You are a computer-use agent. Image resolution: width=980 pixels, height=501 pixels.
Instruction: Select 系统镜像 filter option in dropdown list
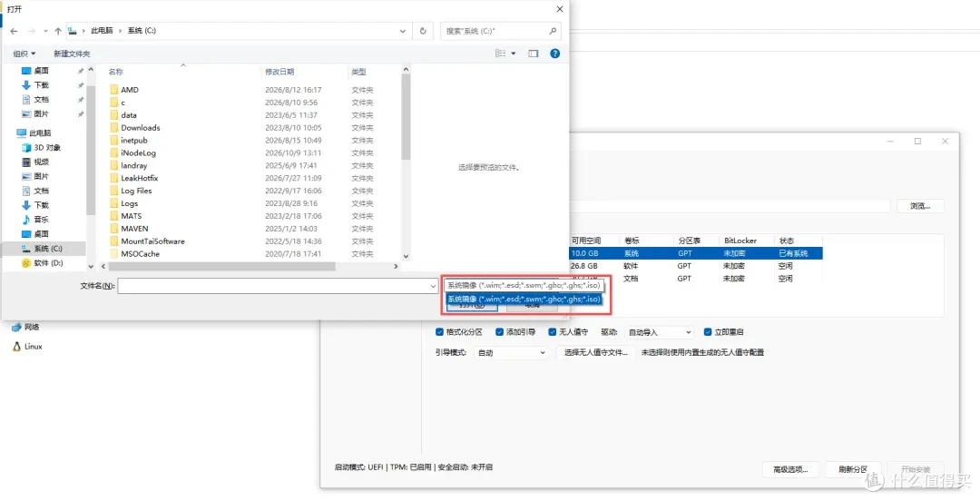pos(524,299)
